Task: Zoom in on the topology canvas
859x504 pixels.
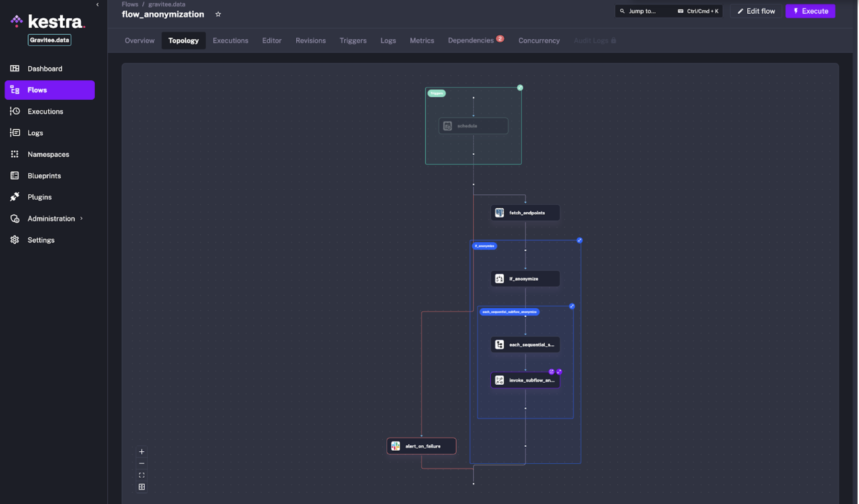Action: pyautogui.click(x=142, y=452)
